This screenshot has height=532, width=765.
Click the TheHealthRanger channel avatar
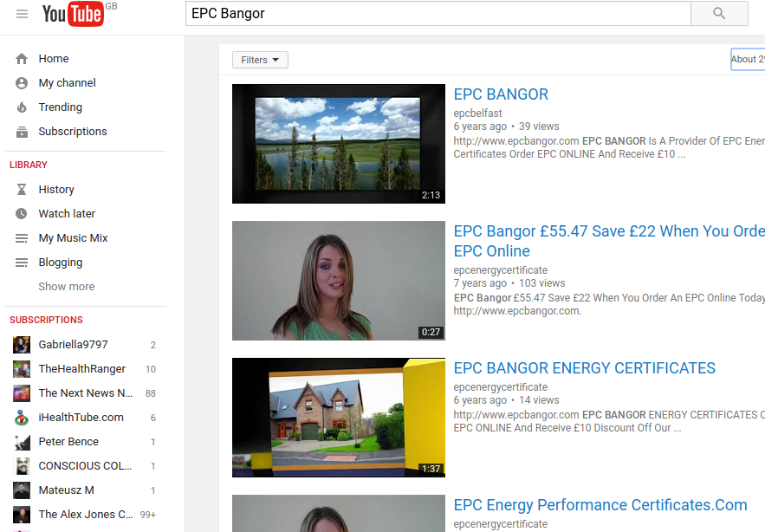[22, 369]
